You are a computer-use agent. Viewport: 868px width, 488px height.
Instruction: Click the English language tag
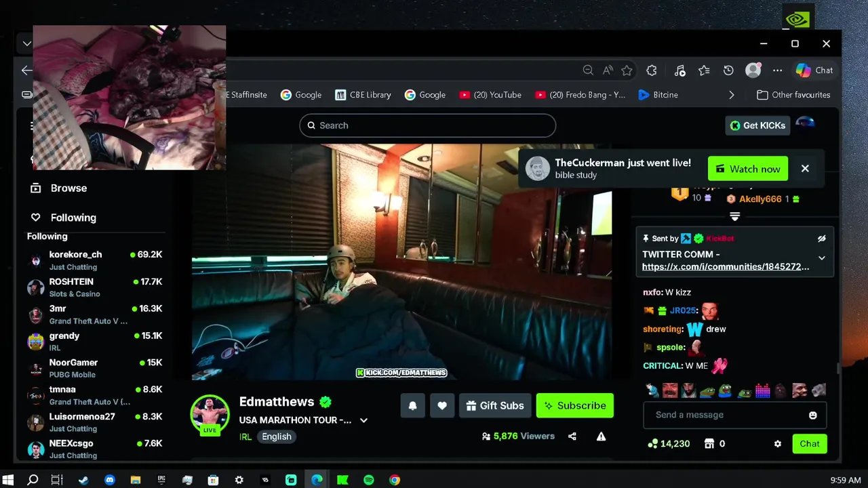click(277, 437)
